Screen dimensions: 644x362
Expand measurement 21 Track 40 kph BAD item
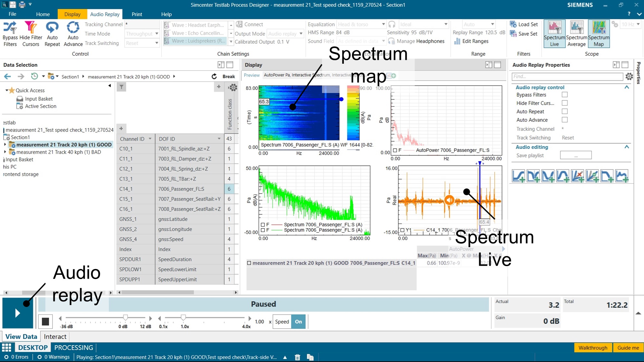[5, 152]
